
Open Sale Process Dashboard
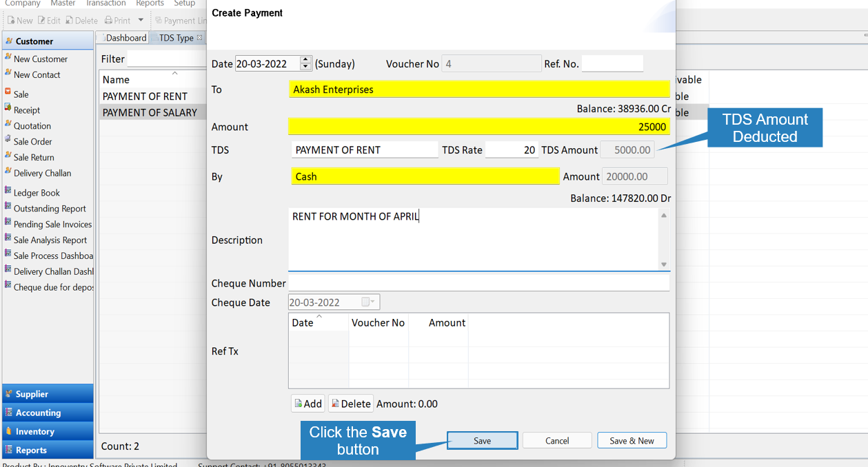click(x=53, y=256)
